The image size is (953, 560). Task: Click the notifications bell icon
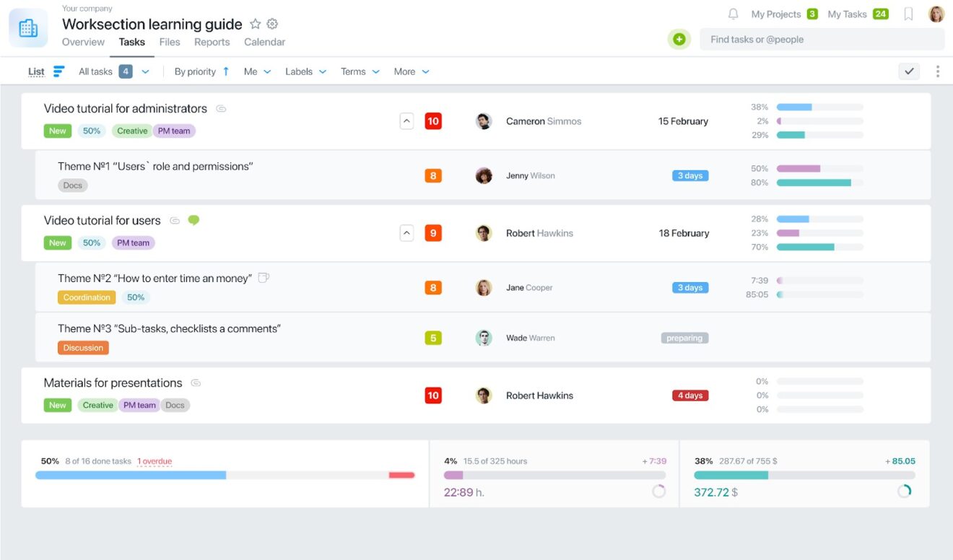[733, 13]
